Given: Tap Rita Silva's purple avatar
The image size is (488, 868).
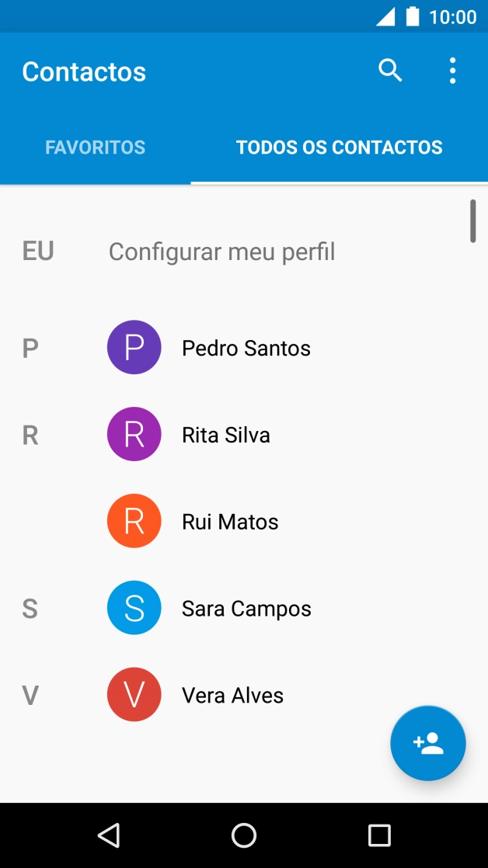Looking at the screenshot, I should pos(134,434).
